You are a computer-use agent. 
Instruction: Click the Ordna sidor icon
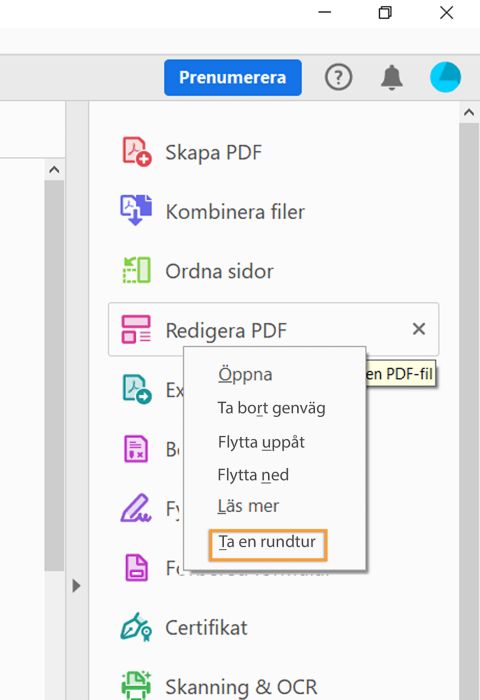click(x=136, y=270)
